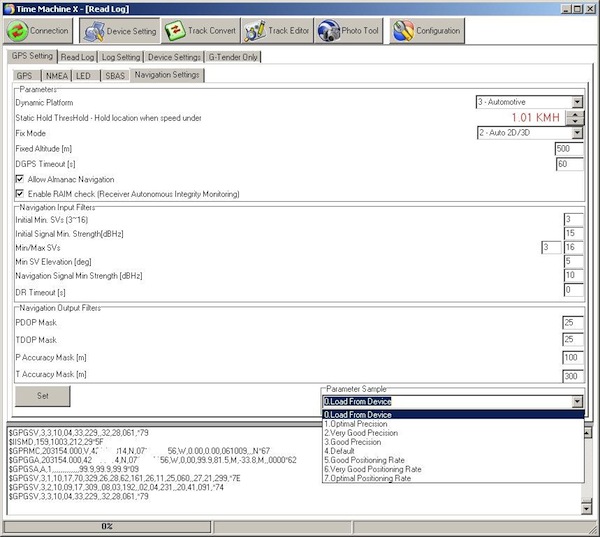Select the G-Tender Only tab

[x=233, y=57]
